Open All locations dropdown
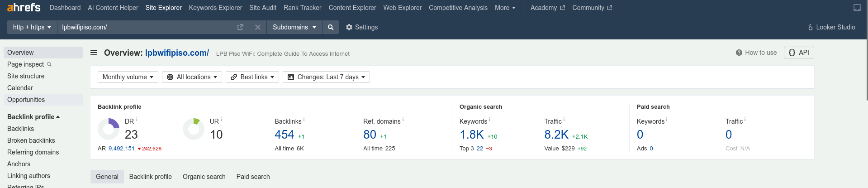Image resolution: width=868 pixels, height=188 pixels. (x=192, y=77)
